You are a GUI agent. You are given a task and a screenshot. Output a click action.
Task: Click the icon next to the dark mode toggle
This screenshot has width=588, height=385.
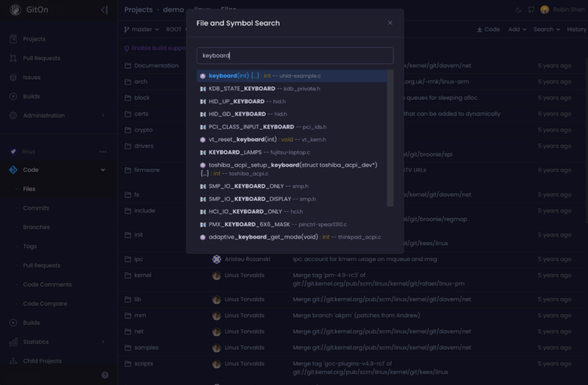click(x=531, y=10)
